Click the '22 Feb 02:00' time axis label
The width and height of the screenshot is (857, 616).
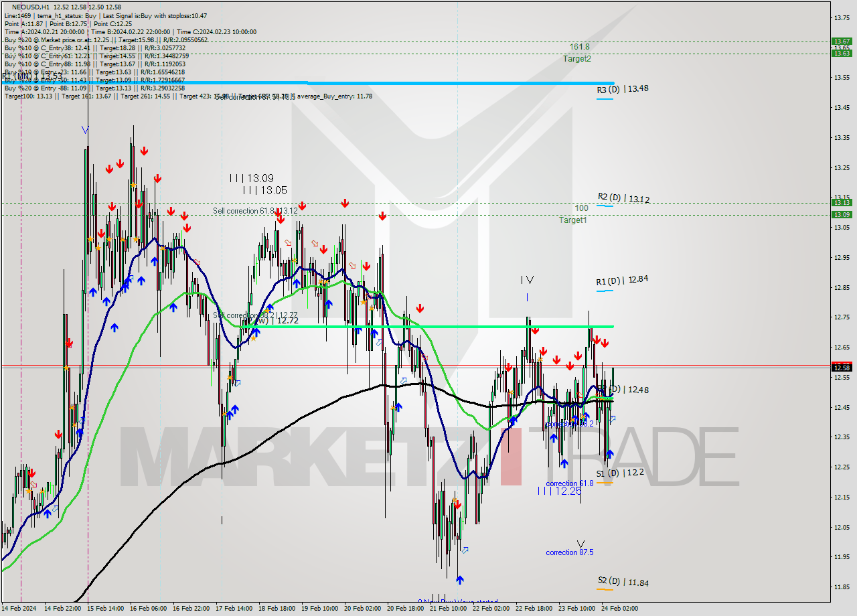[x=492, y=609]
